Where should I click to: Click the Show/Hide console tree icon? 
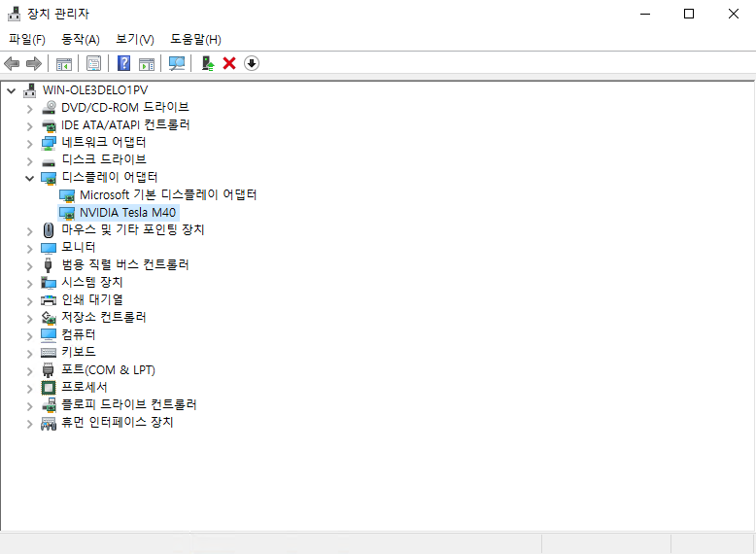63,63
